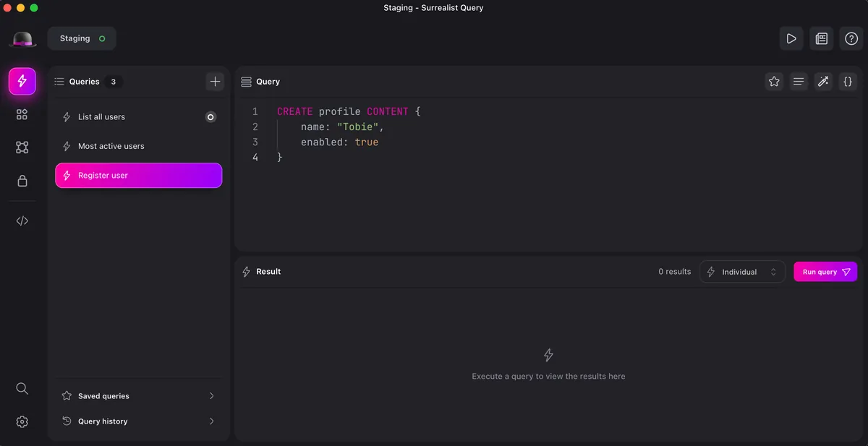The image size is (868, 446).
Task: Open the Explorer view grid icon
Action: click(x=22, y=114)
